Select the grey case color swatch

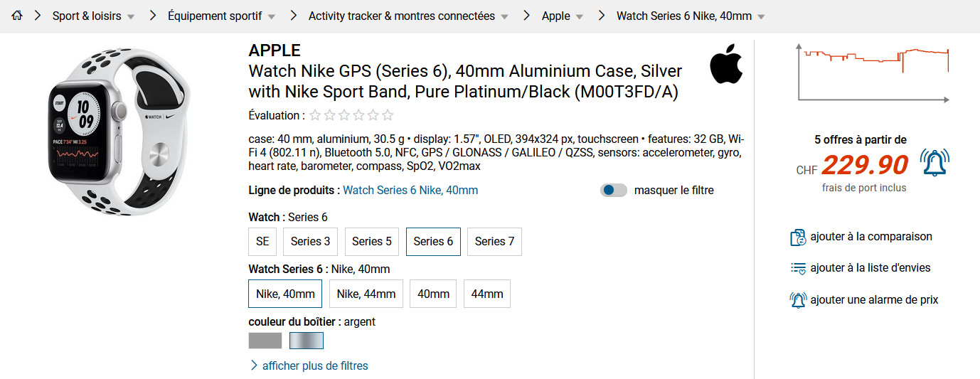(x=265, y=341)
